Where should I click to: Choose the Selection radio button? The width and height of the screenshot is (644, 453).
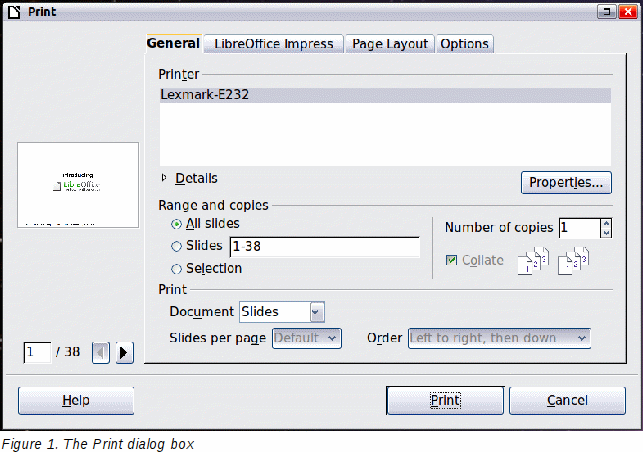[176, 269]
